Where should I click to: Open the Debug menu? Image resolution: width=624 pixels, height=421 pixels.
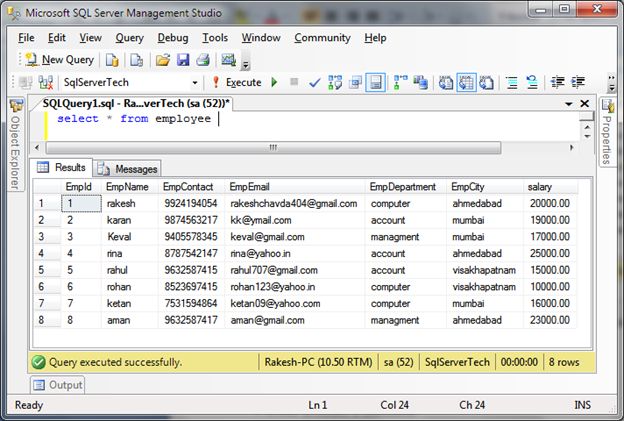173,38
